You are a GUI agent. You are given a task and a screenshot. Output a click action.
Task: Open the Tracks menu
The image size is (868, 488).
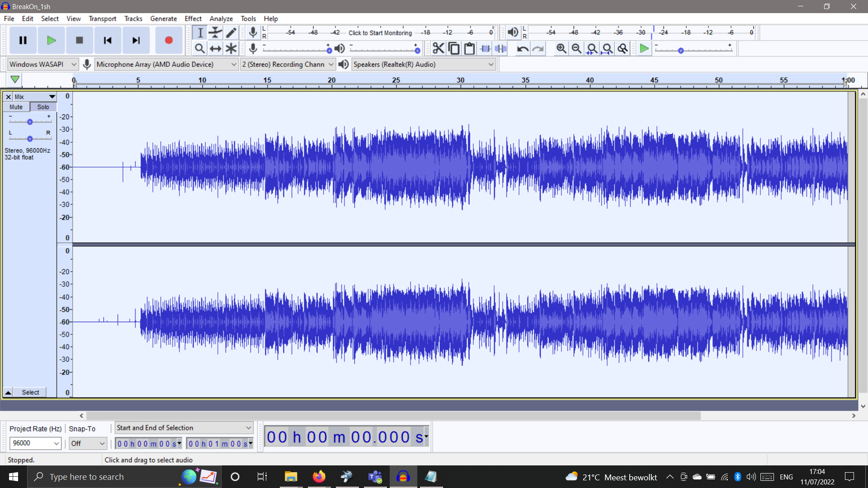(133, 19)
